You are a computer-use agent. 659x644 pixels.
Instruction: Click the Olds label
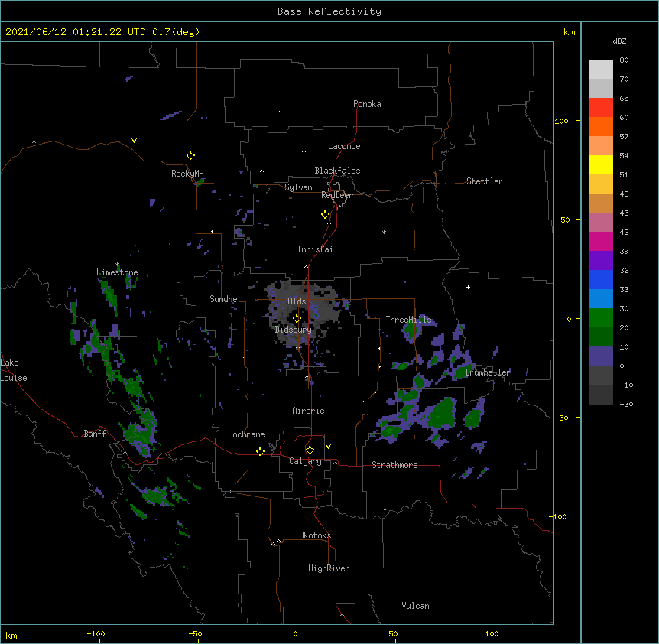pyautogui.click(x=297, y=301)
